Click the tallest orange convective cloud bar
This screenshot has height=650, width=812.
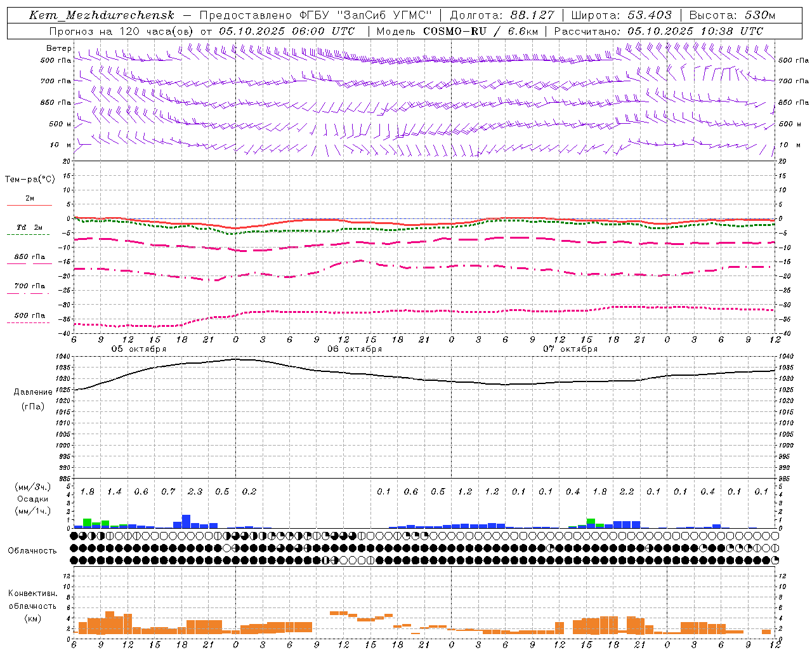tap(110, 622)
